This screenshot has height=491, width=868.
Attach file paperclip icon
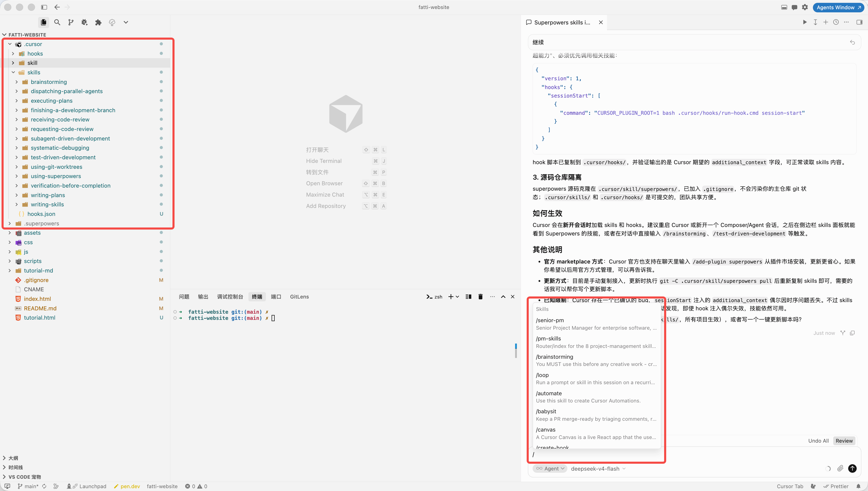tap(840, 468)
